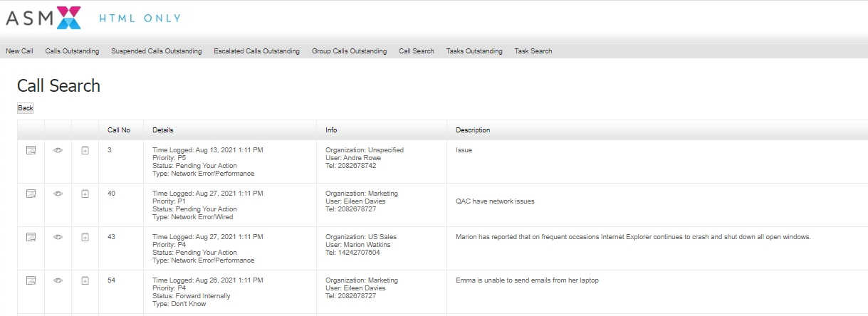View call 40 using its eye icon
Image resolution: width=868 pixels, height=316 pixels.
(x=58, y=194)
